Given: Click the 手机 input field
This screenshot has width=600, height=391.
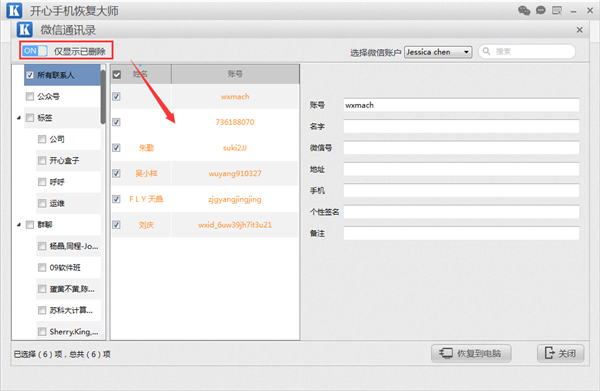Looking at the screenshot, I should pyautogui.click(x=461, y=191).
